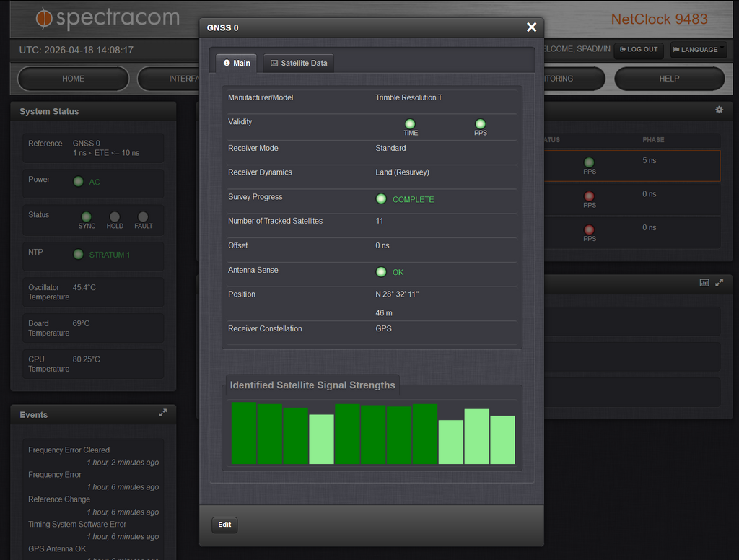Viewport: 739px width, 560px height.
Task: Click the NTP Stratum 1 indicator
Action: [x=78, y=254]
